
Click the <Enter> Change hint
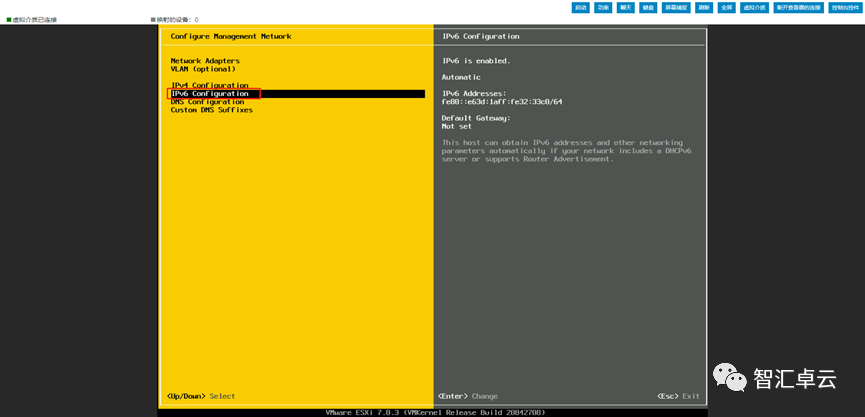(468, 396)
